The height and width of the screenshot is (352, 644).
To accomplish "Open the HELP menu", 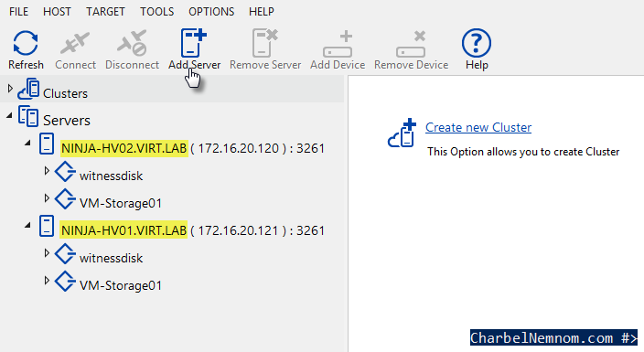I will point(262,12).
